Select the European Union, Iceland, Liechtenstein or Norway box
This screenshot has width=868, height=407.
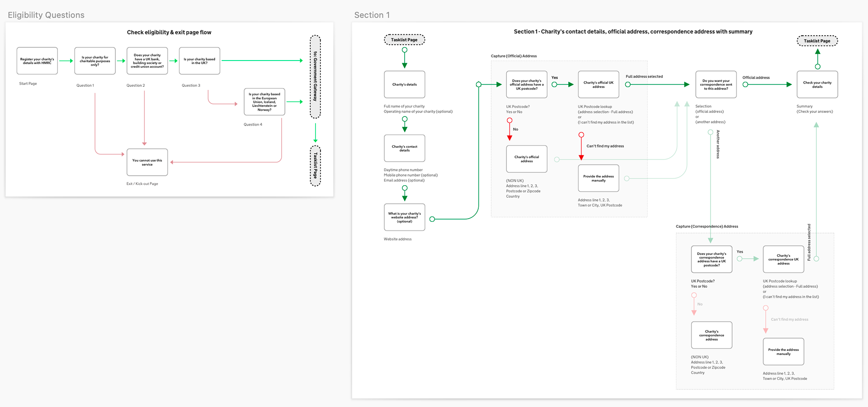click(x=264, y=102)
